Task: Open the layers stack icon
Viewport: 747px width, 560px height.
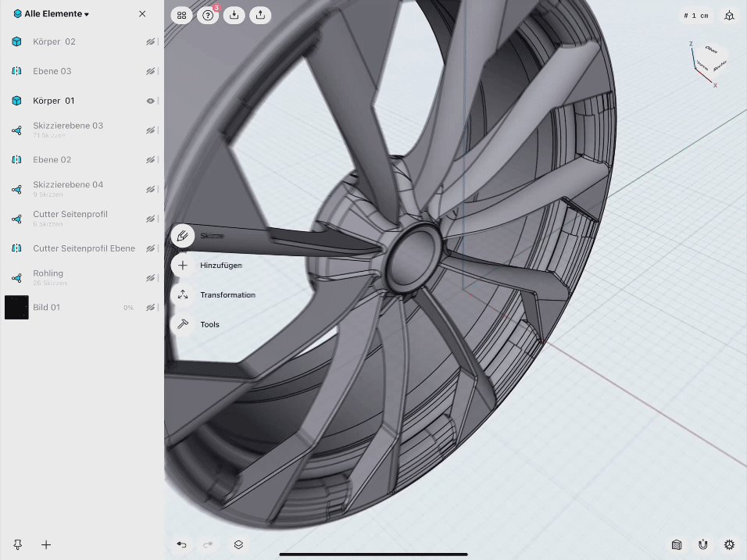Action: [238, 544]
